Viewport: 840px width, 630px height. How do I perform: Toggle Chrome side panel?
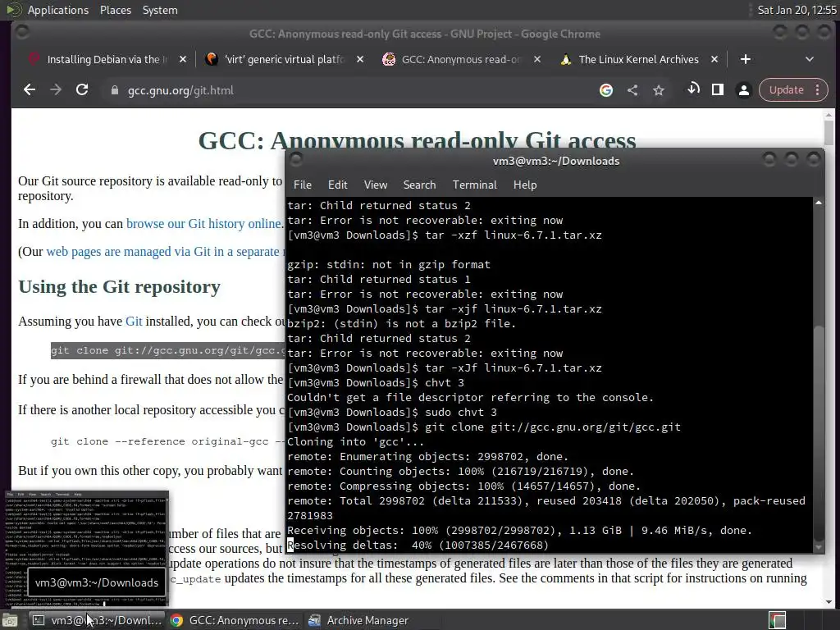pos(718,90)
